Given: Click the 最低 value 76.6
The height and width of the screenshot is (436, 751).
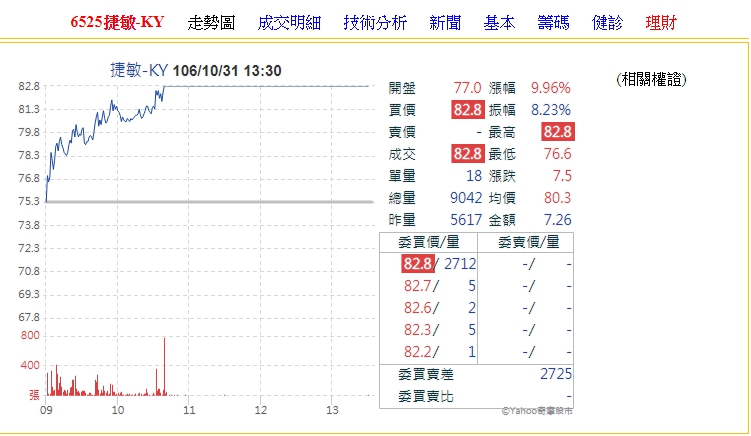Looking at the screenshot, I should click(558, 154).
